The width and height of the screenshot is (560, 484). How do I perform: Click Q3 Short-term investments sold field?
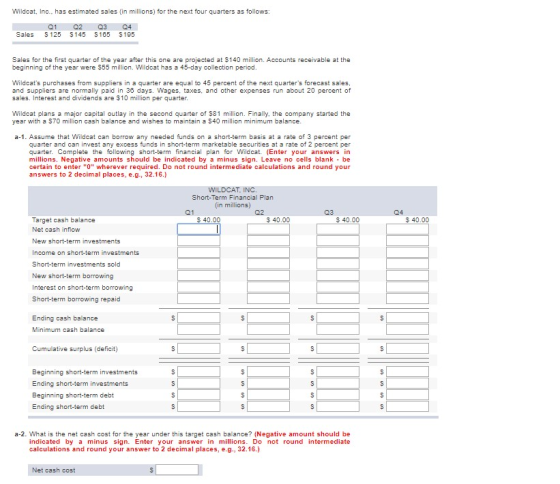coord(338,264)
